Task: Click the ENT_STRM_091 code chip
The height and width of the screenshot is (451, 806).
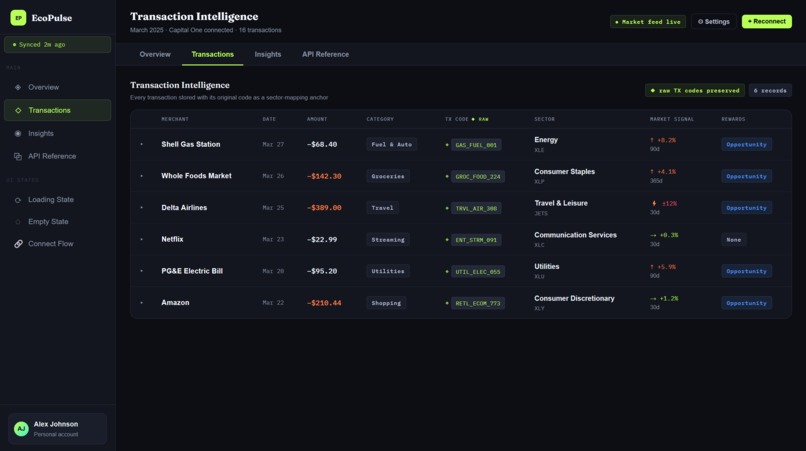Action: tap(476, 240)
